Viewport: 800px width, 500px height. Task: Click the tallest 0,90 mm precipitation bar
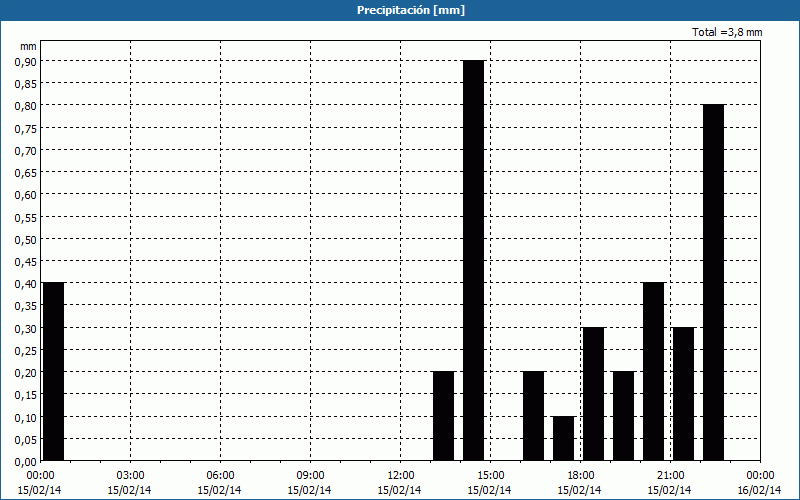pos(473,260)
